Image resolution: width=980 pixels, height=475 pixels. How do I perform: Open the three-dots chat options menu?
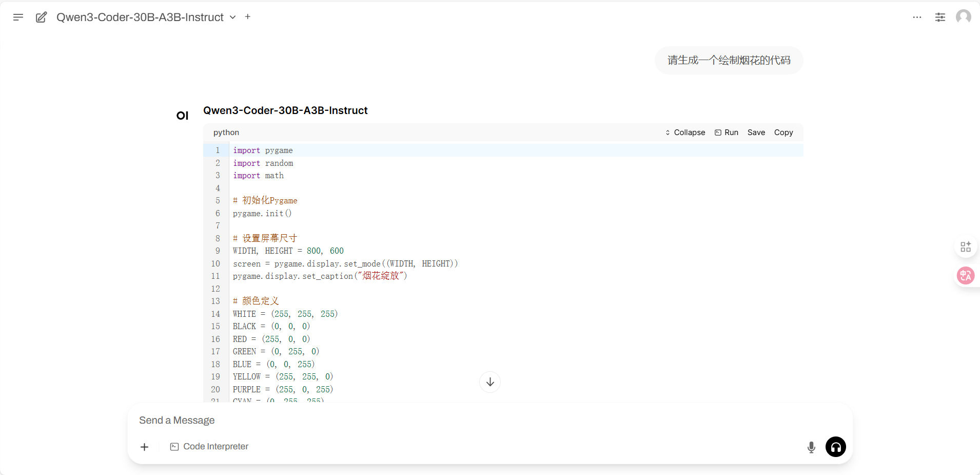click(917, 17)
